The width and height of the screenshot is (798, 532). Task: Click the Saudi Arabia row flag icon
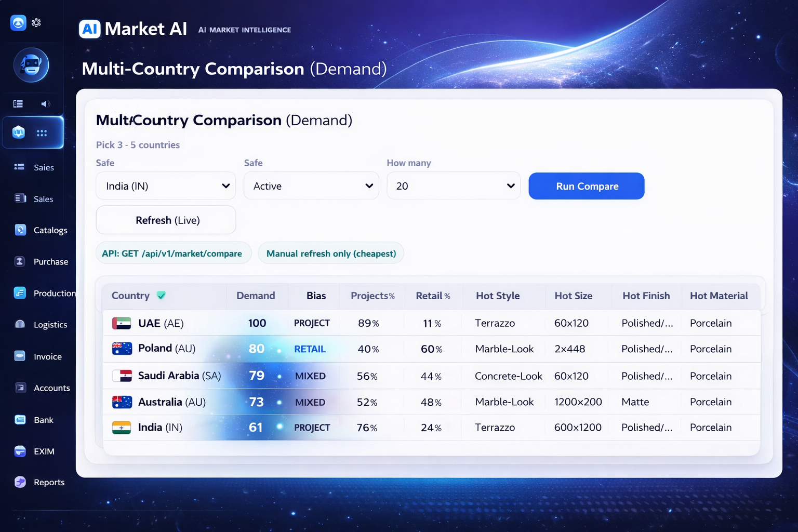[122, 375]
